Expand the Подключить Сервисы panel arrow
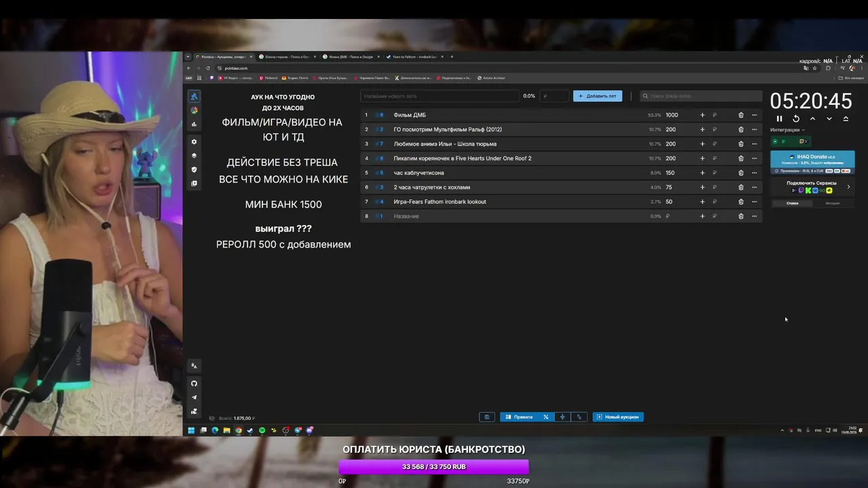Image resolution: width=868 pixels, height=488 pixels. point(848,186)
